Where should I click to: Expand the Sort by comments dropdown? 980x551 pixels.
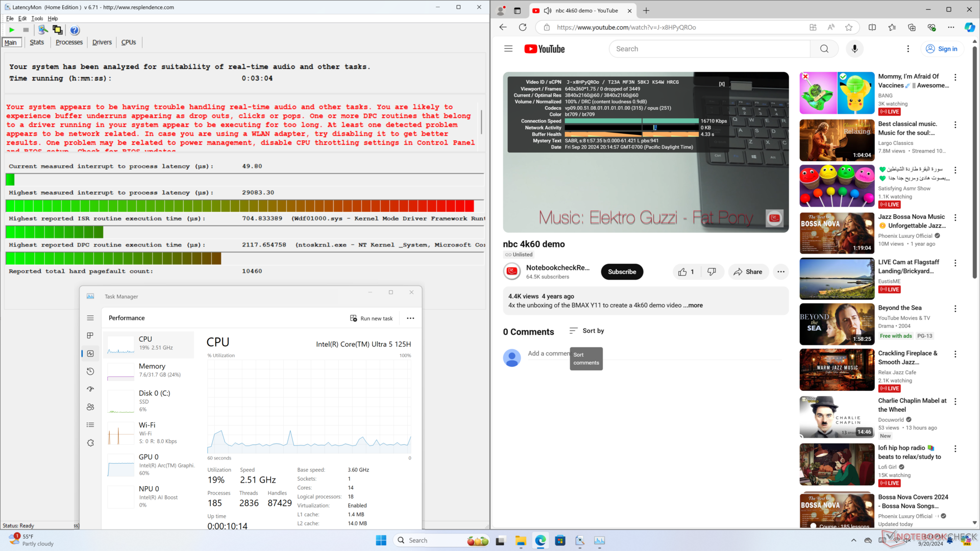(587, 331)
